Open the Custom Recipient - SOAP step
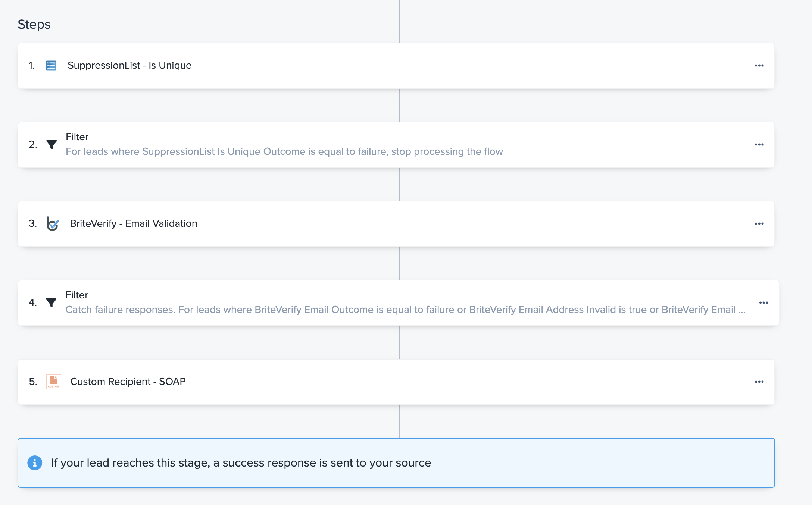The height and width of the screenshot is (505, 812). pyautogui.click(x=128, y=382)
